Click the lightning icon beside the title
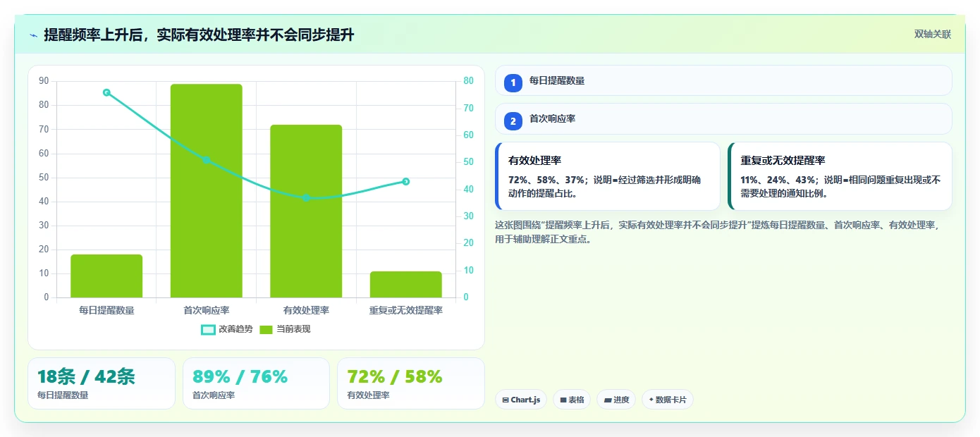The width and height of the screenshot is (980, 437). (x=33, y=35)
